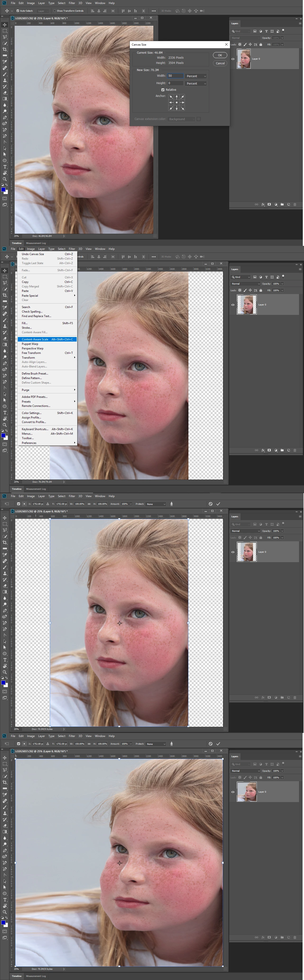Expand the Paste Special submenu in Edit menu

coord(47,296)
